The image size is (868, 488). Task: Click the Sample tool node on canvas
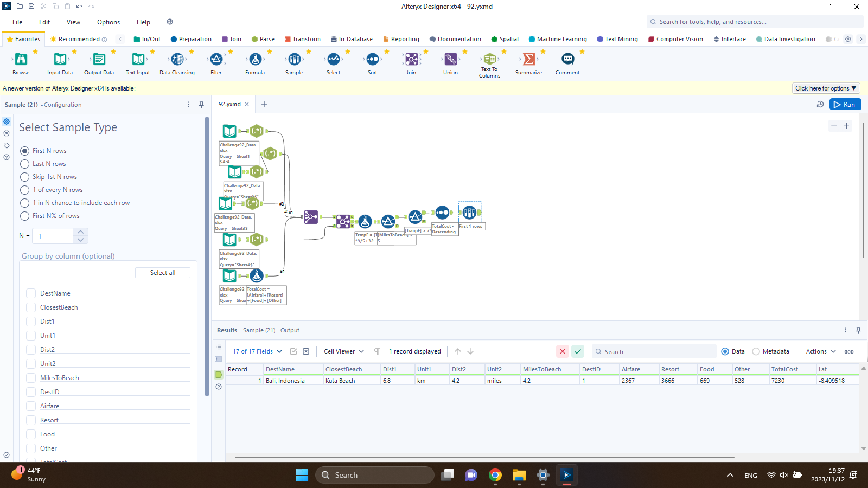469,213
